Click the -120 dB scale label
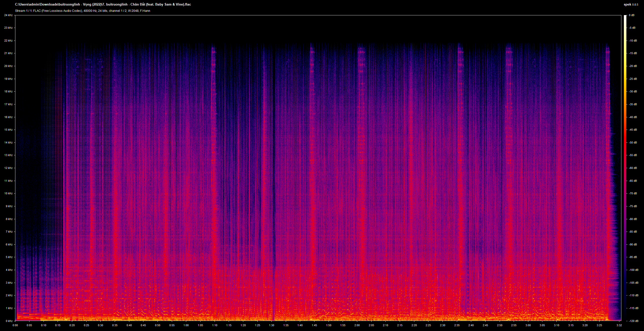The image size is (644, 331). [633, 321]
